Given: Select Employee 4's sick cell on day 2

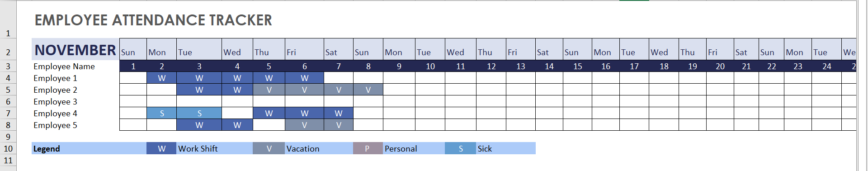Looking at the screenshot, I should pyautogui.click(x=161, y=114).
